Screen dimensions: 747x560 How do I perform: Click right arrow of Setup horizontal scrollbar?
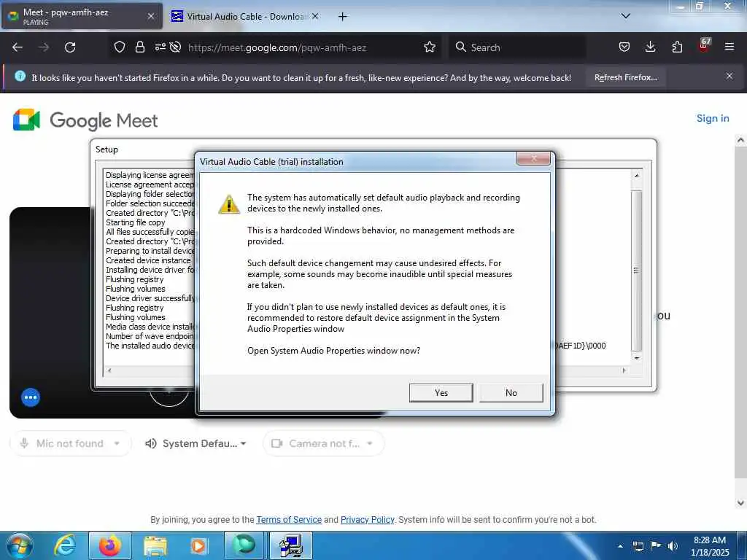tap(624, 370)
